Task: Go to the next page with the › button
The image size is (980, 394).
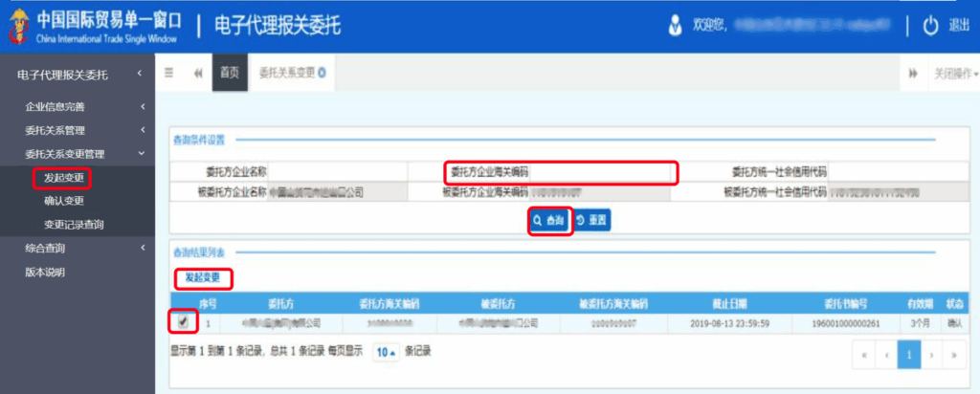Action: (x=931, y=355)
